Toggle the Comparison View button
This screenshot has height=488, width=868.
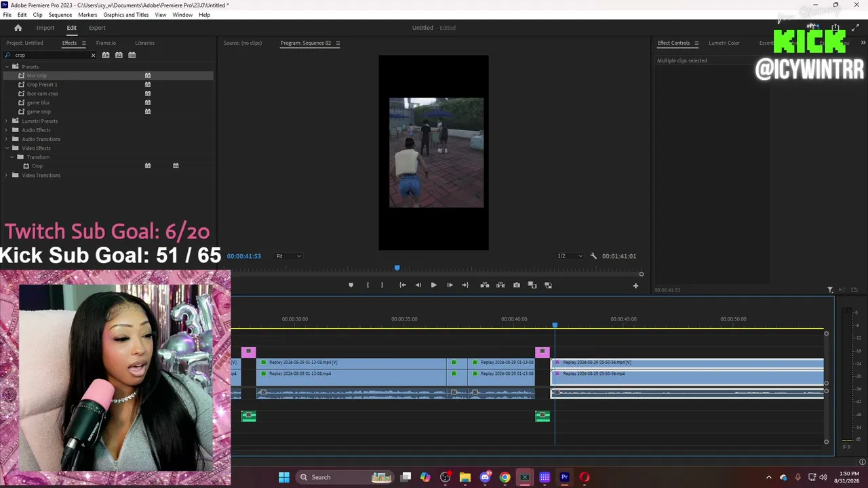point(532,285)
